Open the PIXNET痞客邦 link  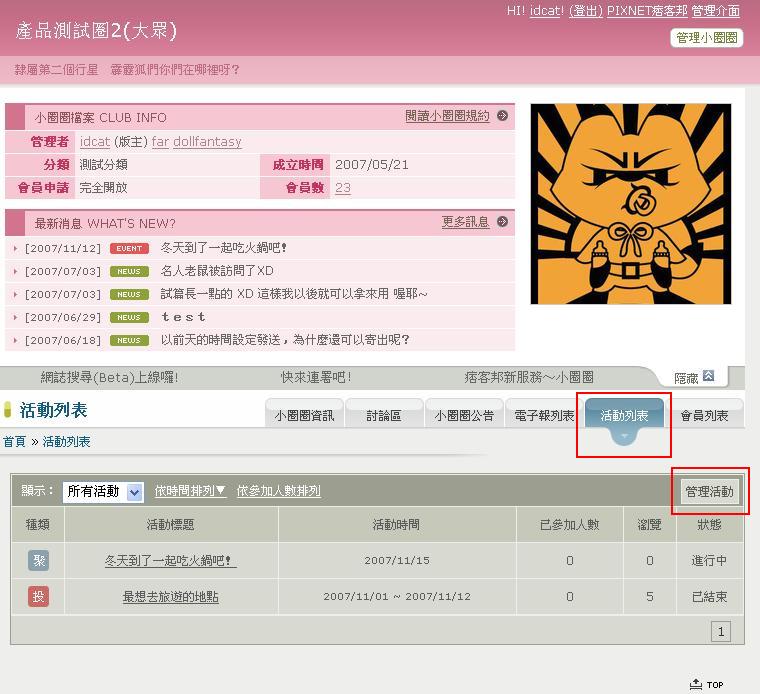(x=647, y=11)
